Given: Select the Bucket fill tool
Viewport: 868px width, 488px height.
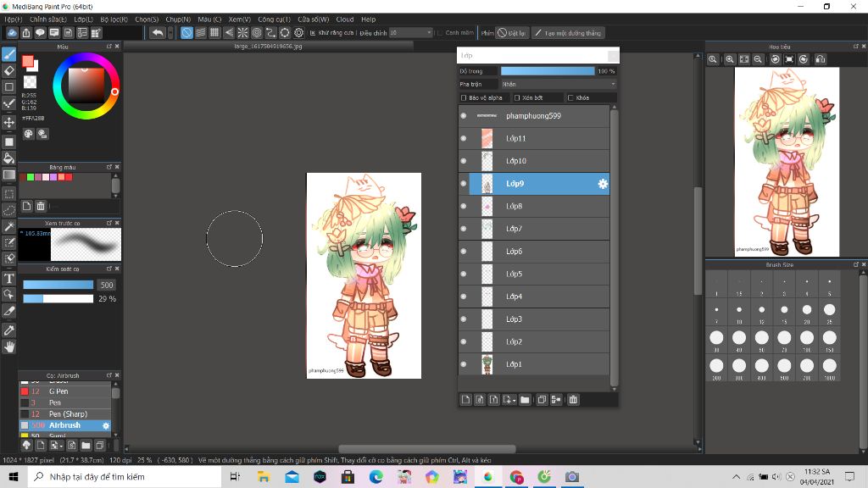Looking at the screenshot, I should [x=8, y=158].
